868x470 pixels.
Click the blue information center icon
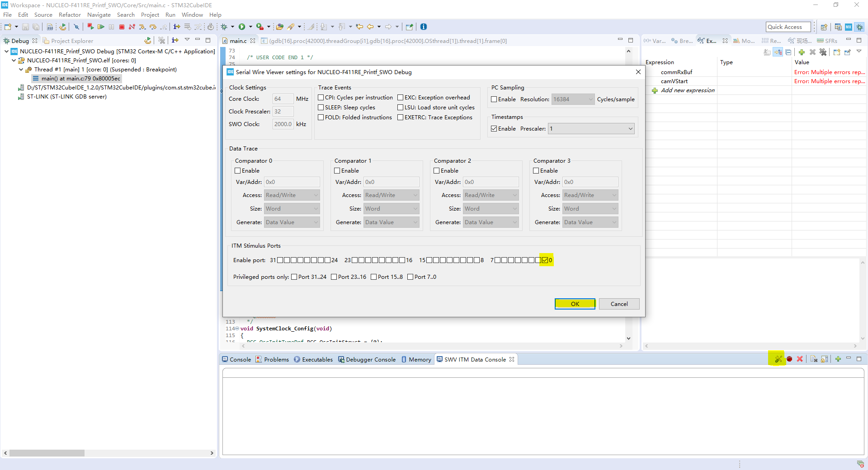click(424, 27)
